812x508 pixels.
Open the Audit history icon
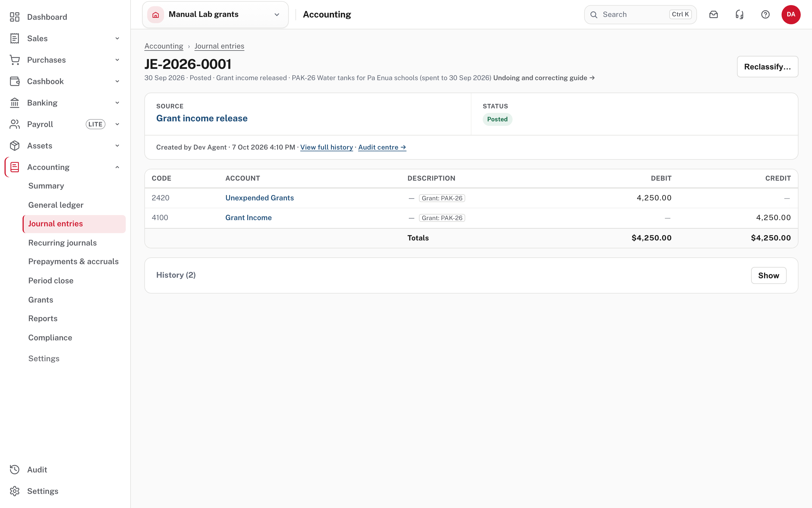14,470
